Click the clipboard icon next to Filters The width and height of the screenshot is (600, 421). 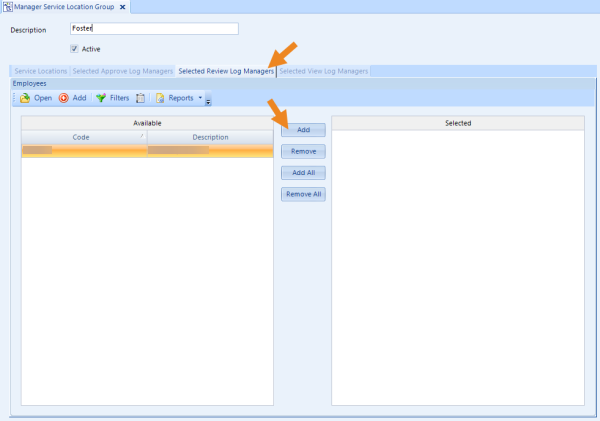click(140, 98)
